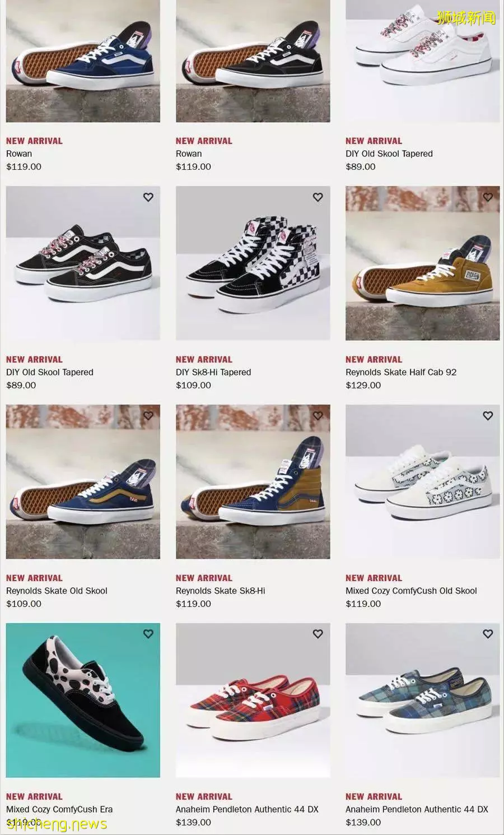Image resolution: width=504 pixels, height=835 pixels.
Task: Click the DIY Sk8-Hi Tapered product name
Action: tap(213, 372)
